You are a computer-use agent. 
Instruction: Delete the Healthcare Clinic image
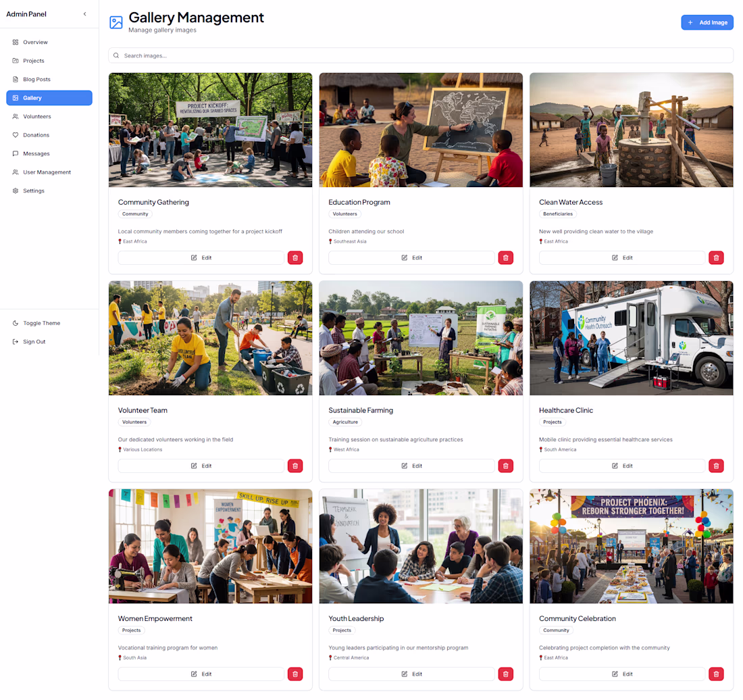point(716,466)
